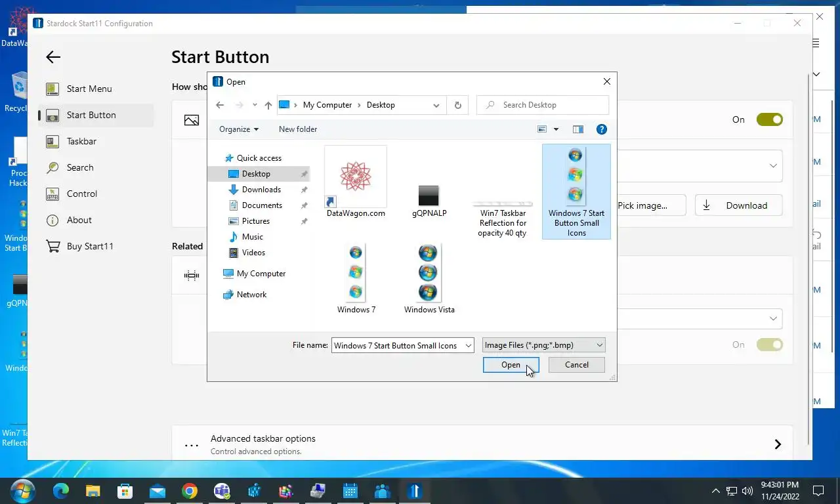The image size is (840, 504).
Task: Click the Taskbar sidebar icon
Action: pyautogui.click(x=53, y=141)
